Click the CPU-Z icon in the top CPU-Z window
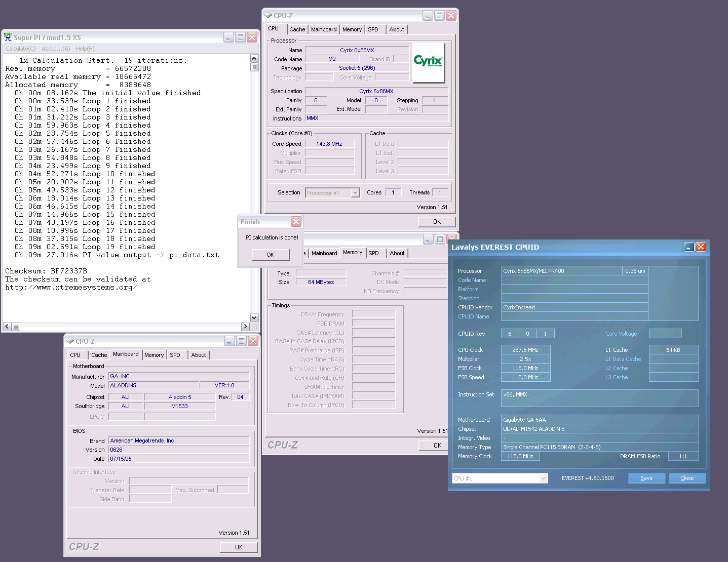Screen dimensions: 728x562 coord(268,16)
